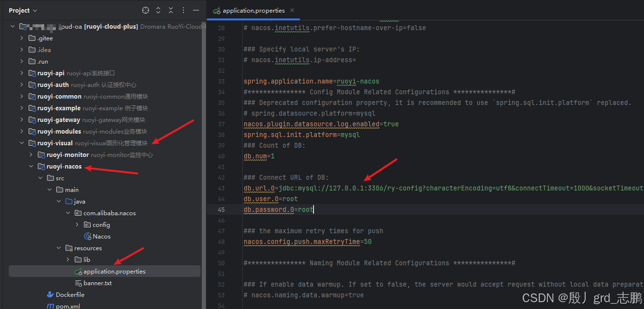Image resolution: width=644 pixels, height=309 pixels.
Task: Open the Project view dropdown
Action: pos(23,10)
